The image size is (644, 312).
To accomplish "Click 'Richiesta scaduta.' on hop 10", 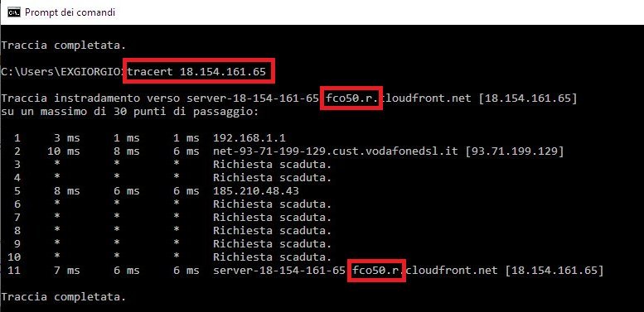I will [x=272, y=257].
